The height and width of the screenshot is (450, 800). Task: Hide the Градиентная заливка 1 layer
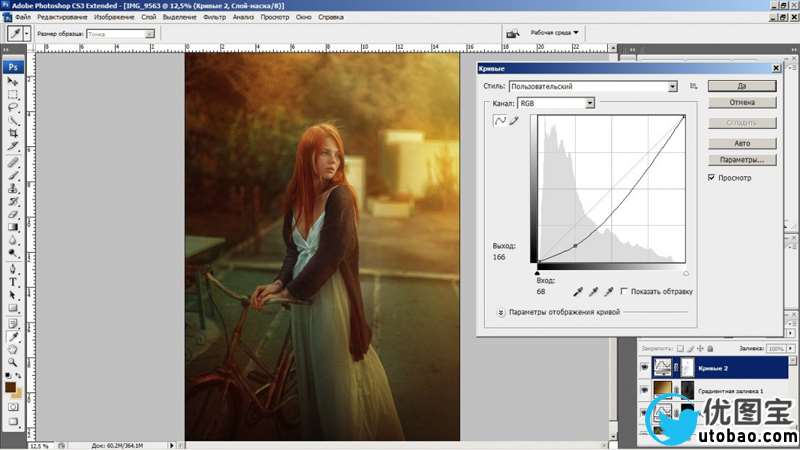pos(644,390)
